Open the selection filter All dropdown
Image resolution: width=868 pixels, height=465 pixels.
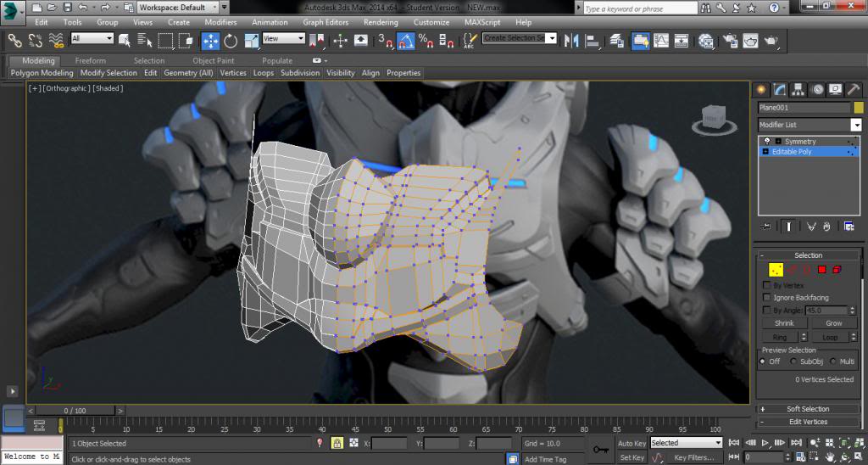pyautogui.click(x=92, y=39)
